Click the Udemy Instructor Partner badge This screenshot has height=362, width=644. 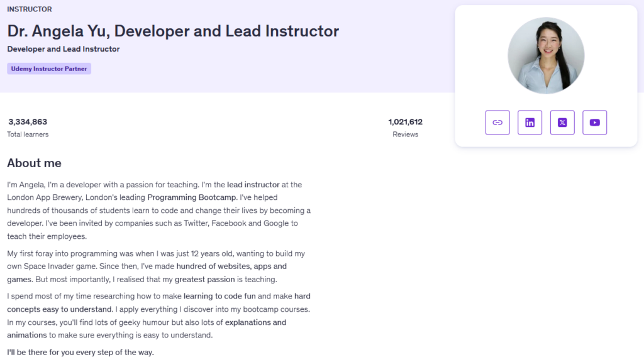(x=48, y=69)
